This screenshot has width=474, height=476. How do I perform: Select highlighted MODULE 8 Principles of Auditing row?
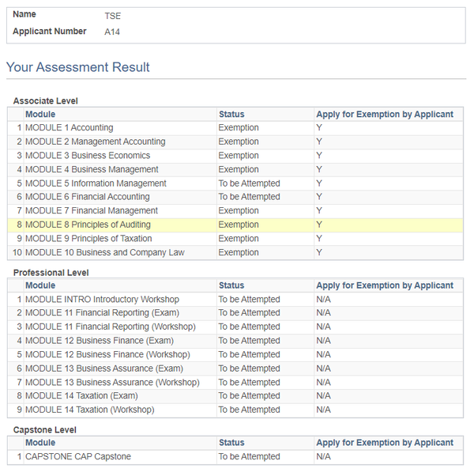pyautogui.click(x=88, y=225)
